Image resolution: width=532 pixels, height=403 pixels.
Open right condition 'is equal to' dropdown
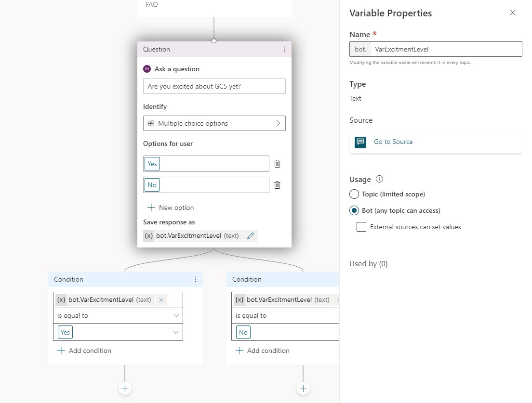285,315
